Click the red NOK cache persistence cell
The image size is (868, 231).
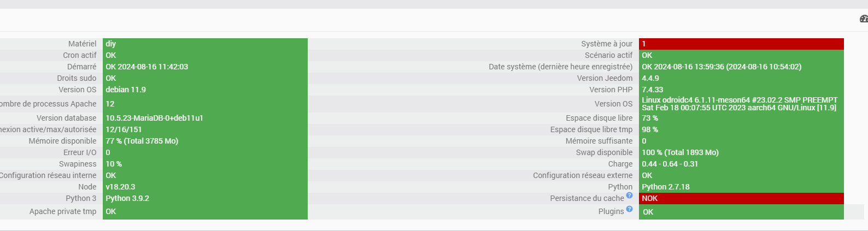pos(741,198)
